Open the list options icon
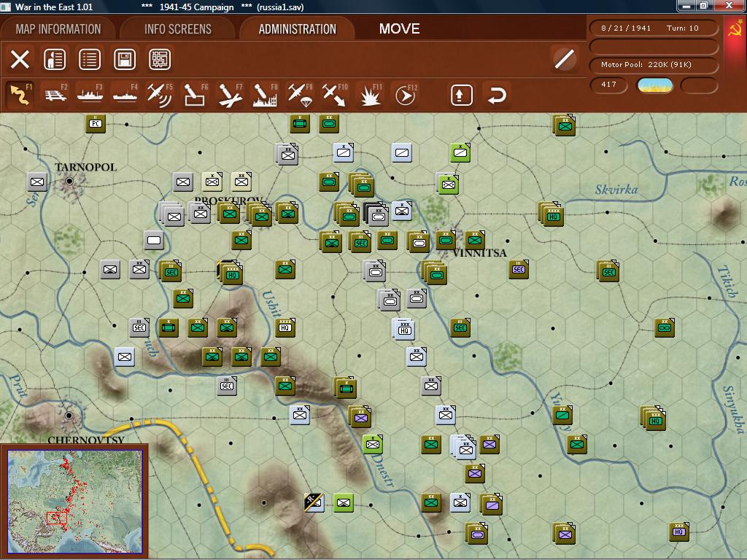This screenshot has width=747, height=560. pos(90,60)
